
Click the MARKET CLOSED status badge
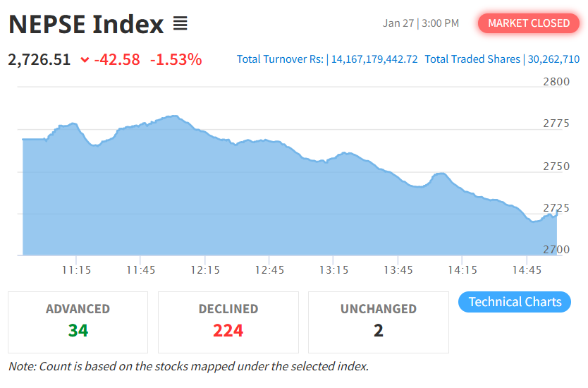pyautogui.click(x=529, y=23)
